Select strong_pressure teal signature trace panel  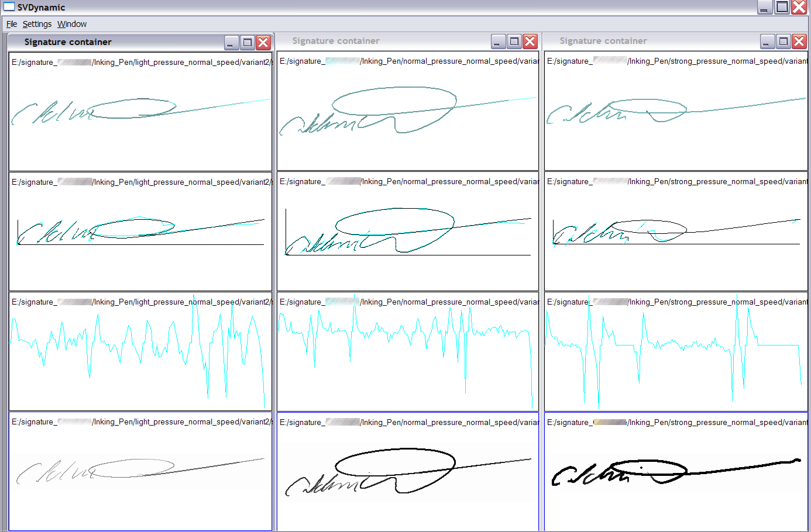676,111
